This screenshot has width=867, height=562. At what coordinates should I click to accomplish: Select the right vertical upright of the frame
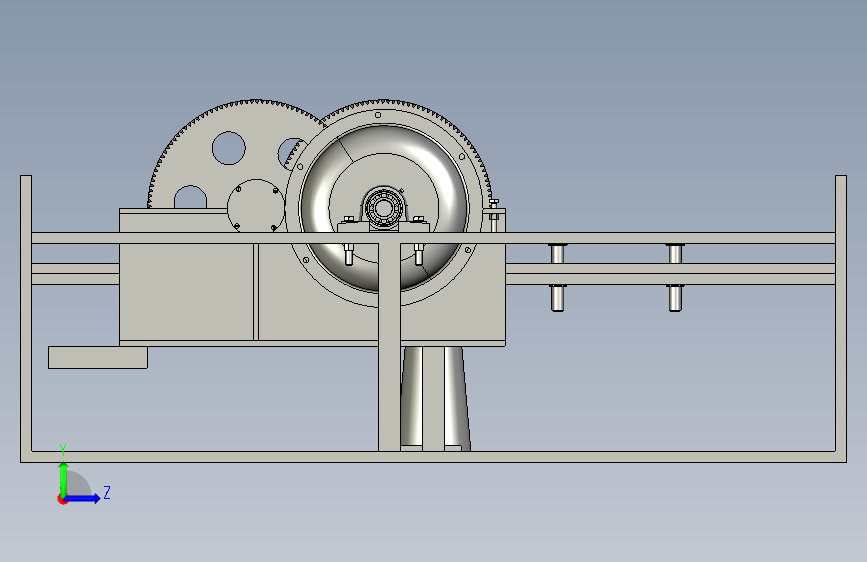pos(840,318)
